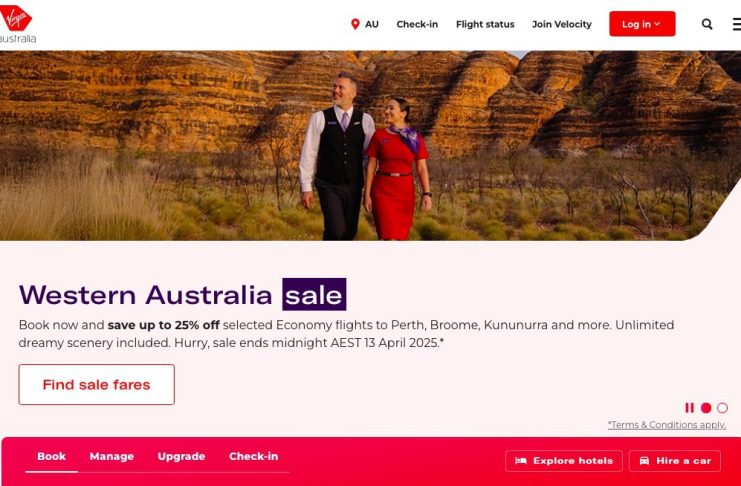Click the bed icon for hotels
The width and height of the screenshot is (741, 486).
point(521,461)
